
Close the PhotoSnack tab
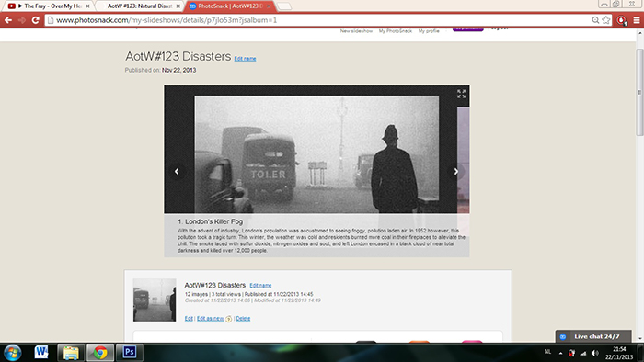(269, 6)
